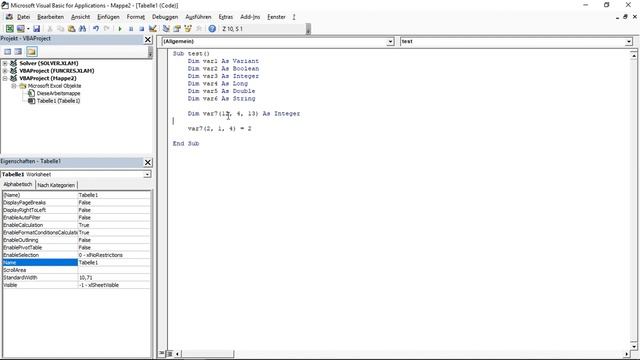Close the Eigenschaften - Tabelle1 panel

pos(148,162)
